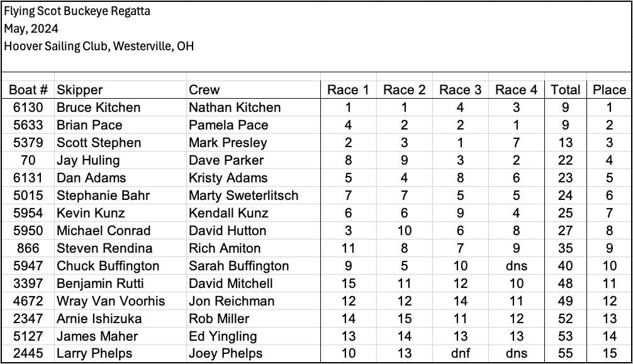633x364 pixels.
Task: Click the 'Race 1' column header
Action: (x=348, y=90)
